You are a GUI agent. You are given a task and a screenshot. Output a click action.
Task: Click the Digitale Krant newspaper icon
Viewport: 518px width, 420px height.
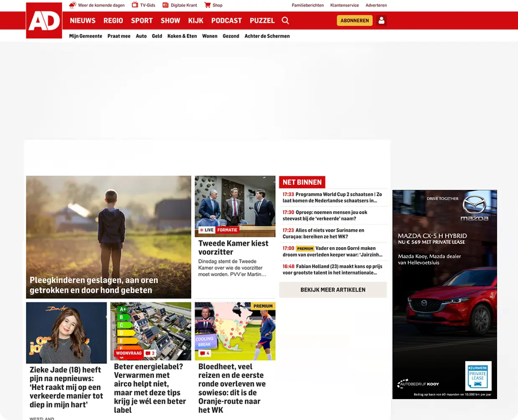pyautogui.click(x=165, y=5)
